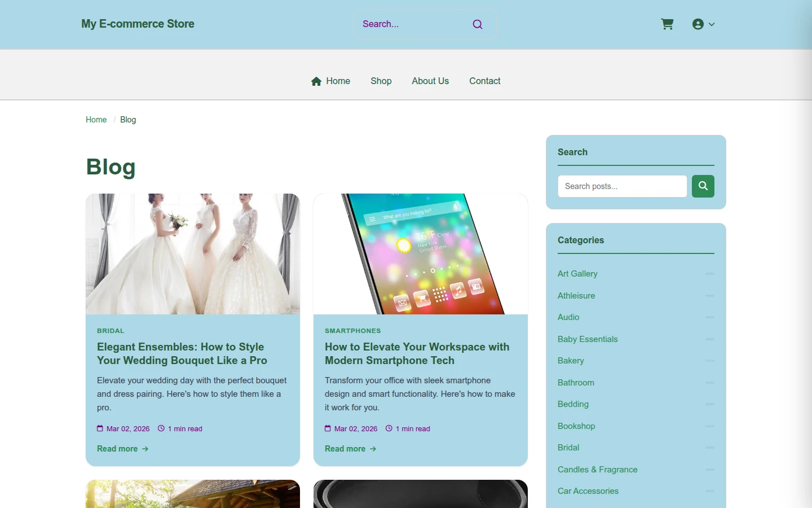
Task: Read more on the wedding bouquet post
Action: tap(122, 449)
